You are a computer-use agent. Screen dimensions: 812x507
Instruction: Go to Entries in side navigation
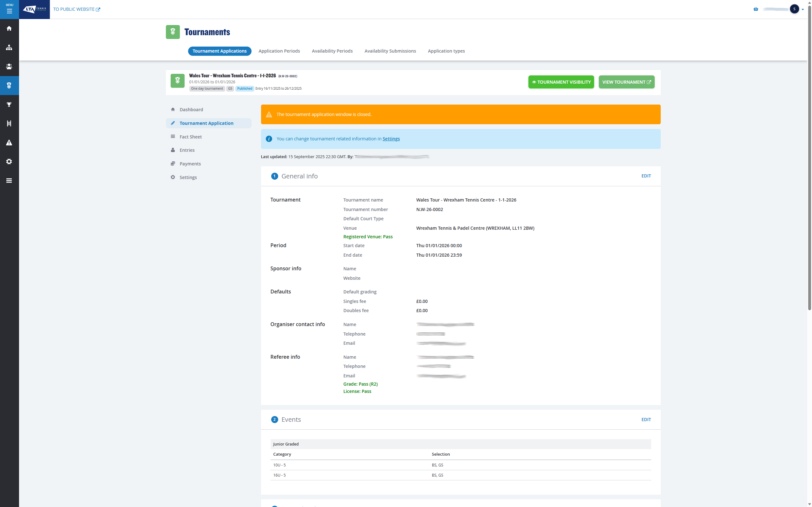coord(187,150)
